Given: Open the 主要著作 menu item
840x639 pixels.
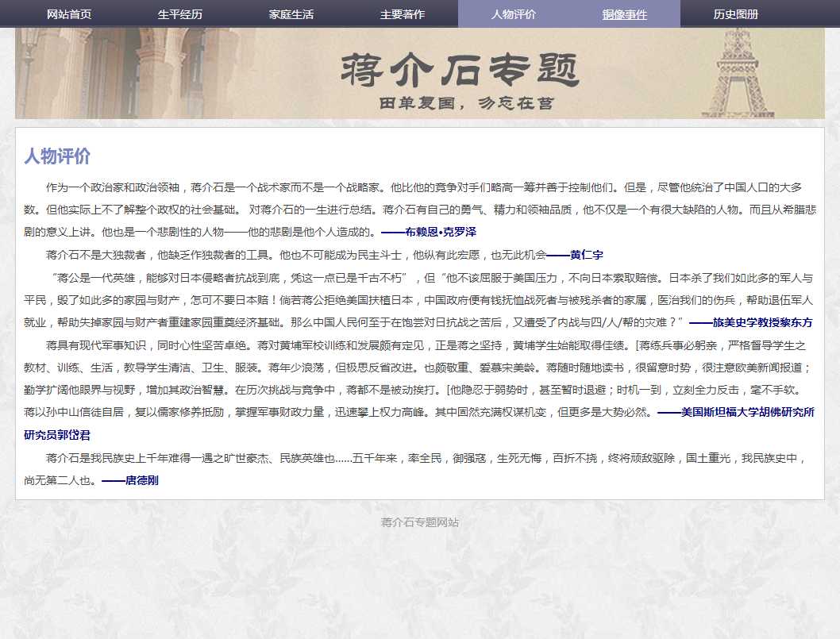Looking at the screenshot, I should [x=403, y=14].
